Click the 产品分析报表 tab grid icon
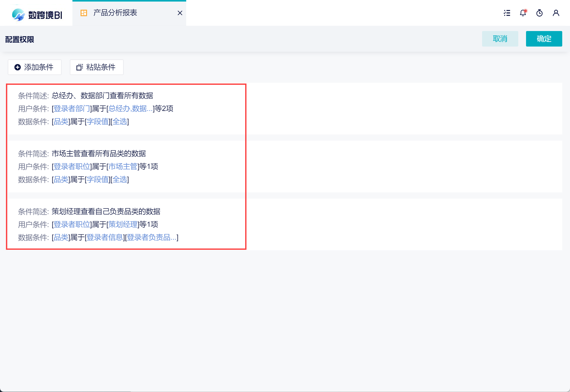The height and width of the screenshot is (392, 570). pyautogui.click(x=84, y=13)
